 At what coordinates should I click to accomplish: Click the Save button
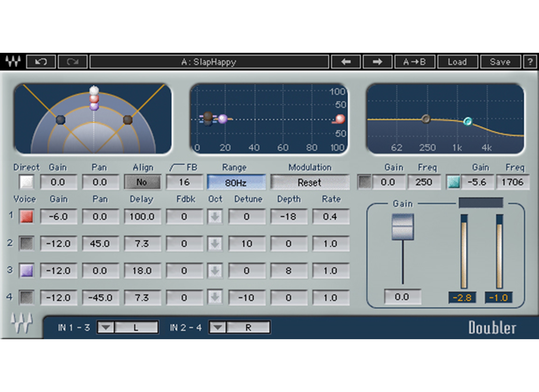pyautogui.click(x=500, y=62)
